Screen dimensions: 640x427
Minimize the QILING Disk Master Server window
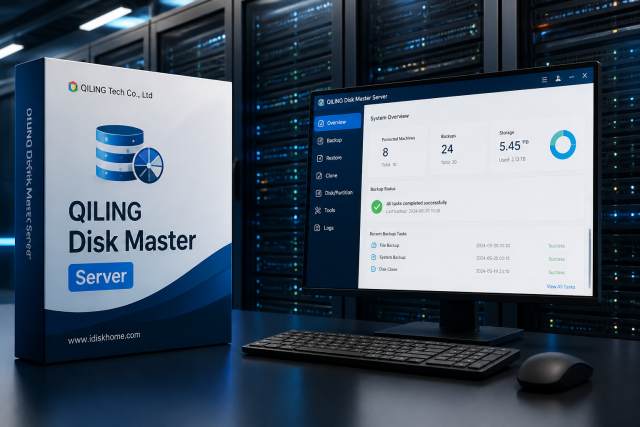[571, 77]
